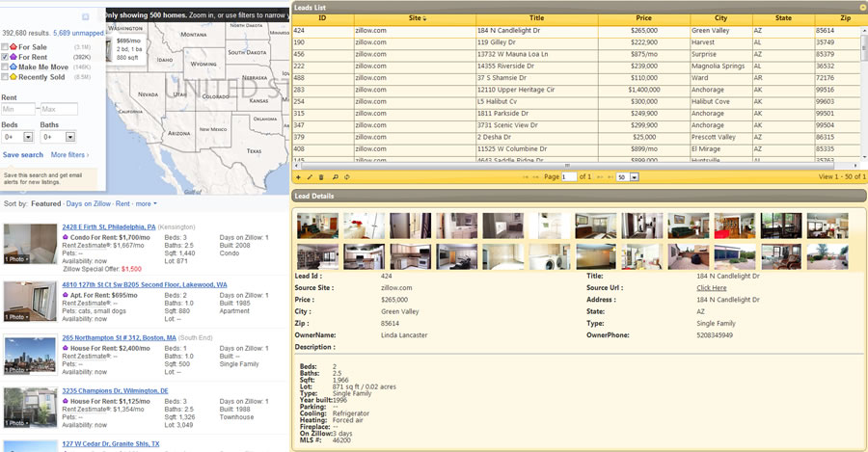868x452 pixels.
Task: Open photo menu on 3235 Champions Dr listing
Action: (16, 423)
